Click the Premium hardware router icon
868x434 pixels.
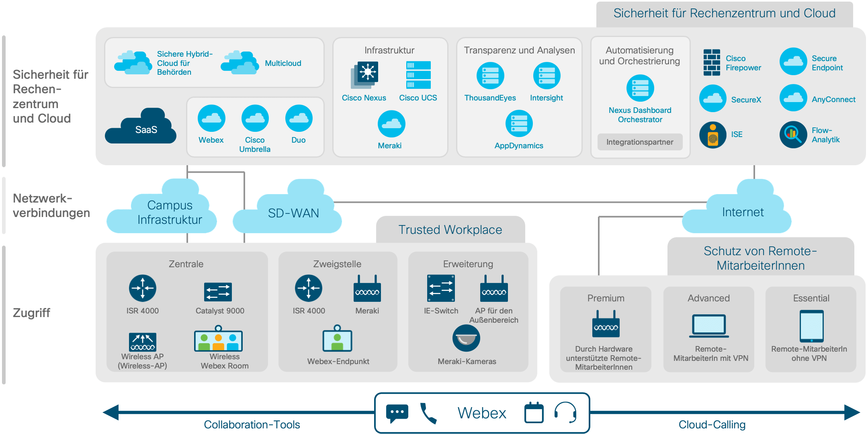pos(606,323)
